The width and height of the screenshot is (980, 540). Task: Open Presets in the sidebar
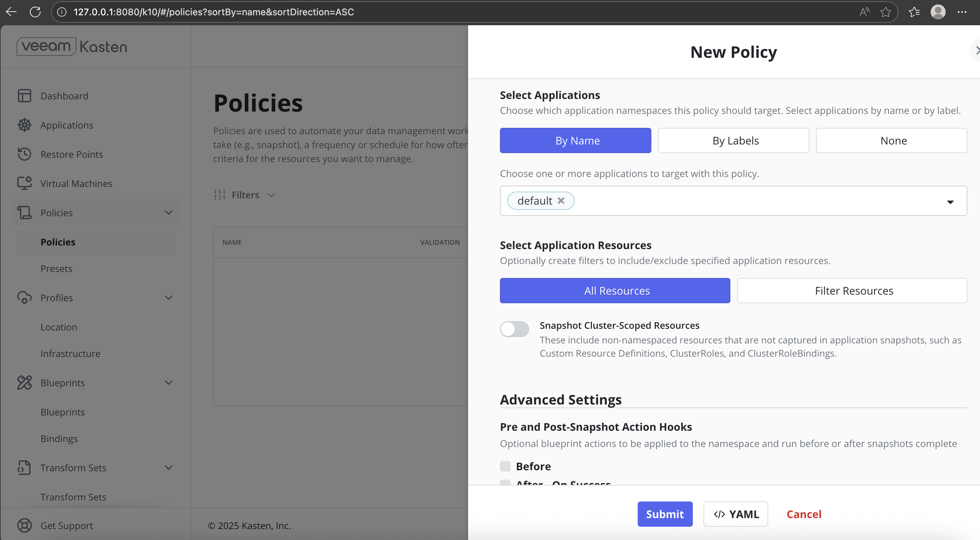pyautogui.click(x=56, y=268)
